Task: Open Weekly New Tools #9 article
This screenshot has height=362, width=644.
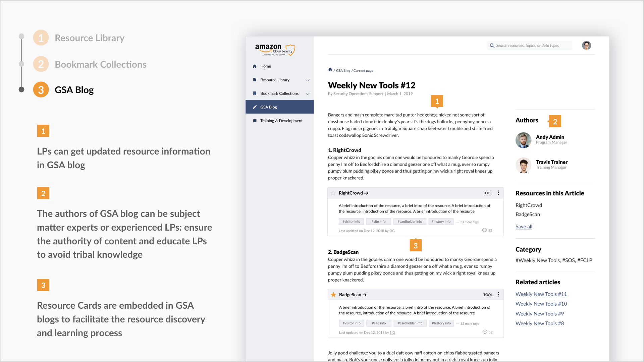Action: [x=540, y=314]
